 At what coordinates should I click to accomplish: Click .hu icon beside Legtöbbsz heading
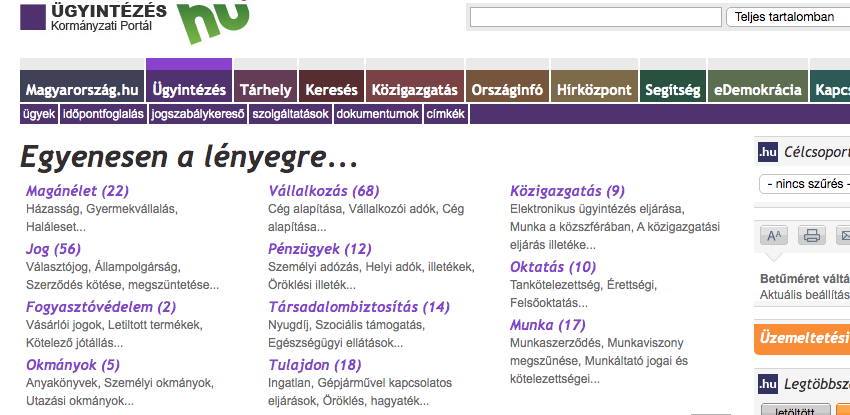pyautogui.click(x=768, y=384)
